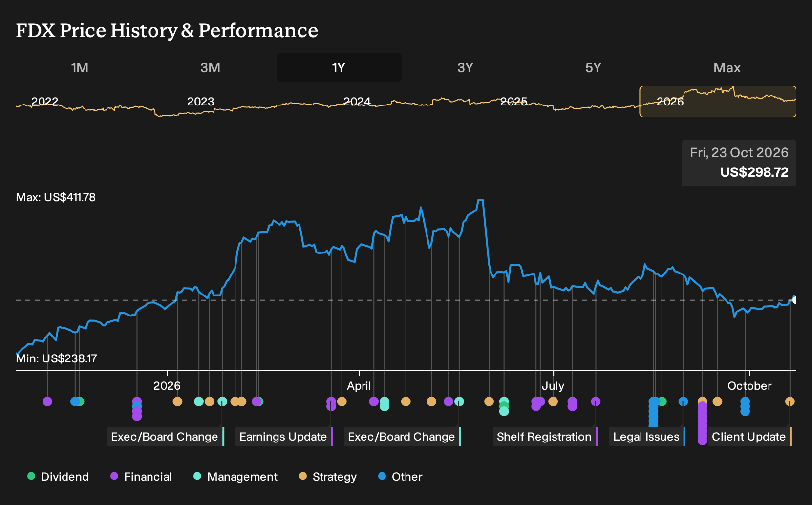
Task: Click the 'Min: US$238.17' label
Action: [56, 358]
